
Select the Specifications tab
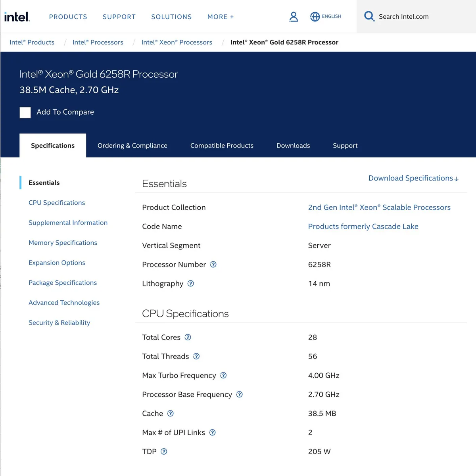[53, 146]
